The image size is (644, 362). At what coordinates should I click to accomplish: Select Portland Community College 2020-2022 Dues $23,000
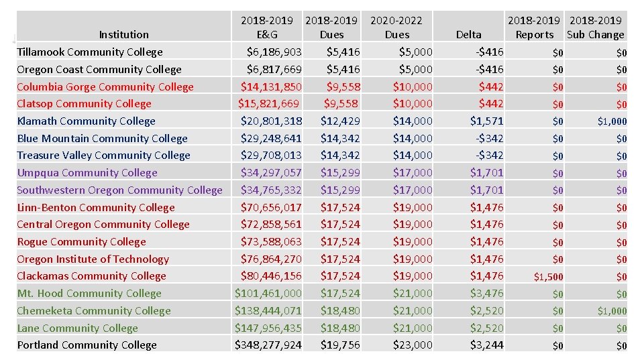[x=413, y=345]
